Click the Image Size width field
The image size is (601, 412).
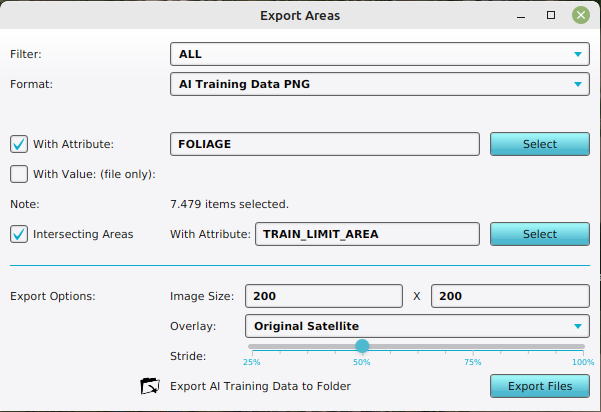[x=323, y=296]
